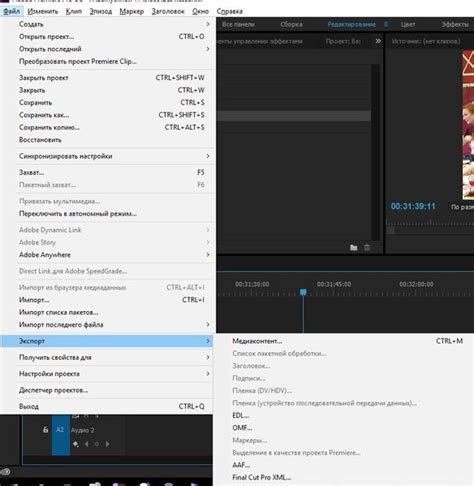
Task: Click ruler label 00:31:45:00
Action: [334, 284]
